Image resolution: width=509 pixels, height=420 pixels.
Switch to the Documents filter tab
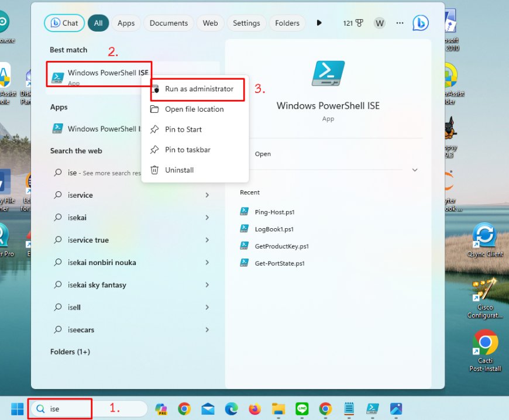pos(168,23)
